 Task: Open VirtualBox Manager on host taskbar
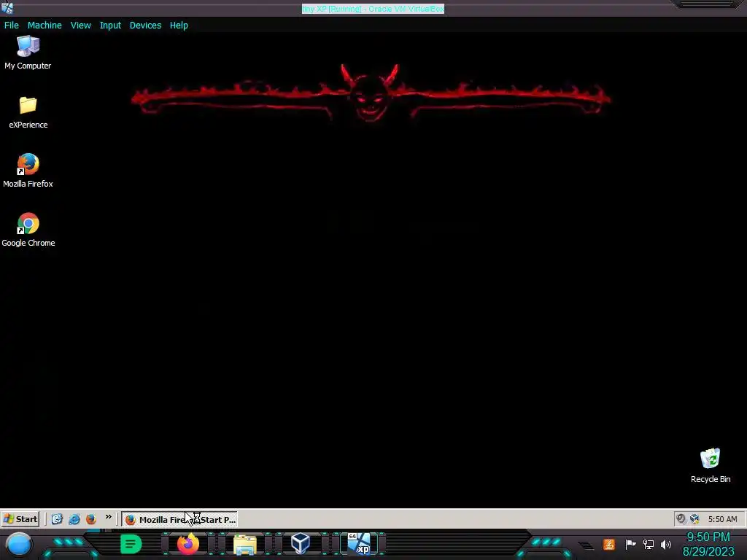[301, 543]
